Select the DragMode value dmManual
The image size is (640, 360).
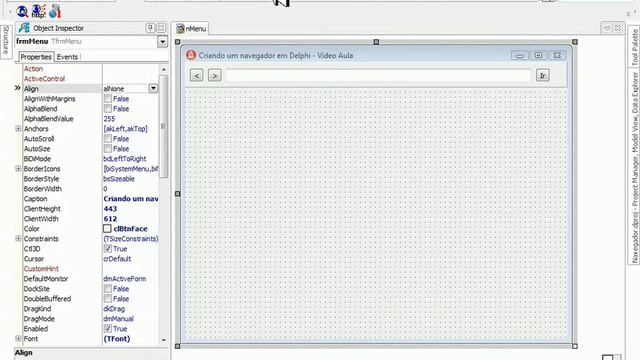point(118,319)
